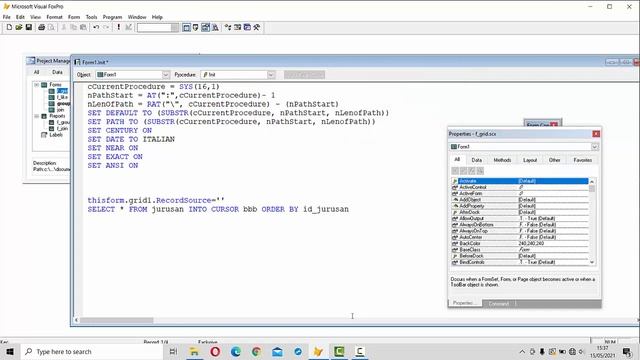
Task: Open the Window menu
Action: tap(137, 17)
